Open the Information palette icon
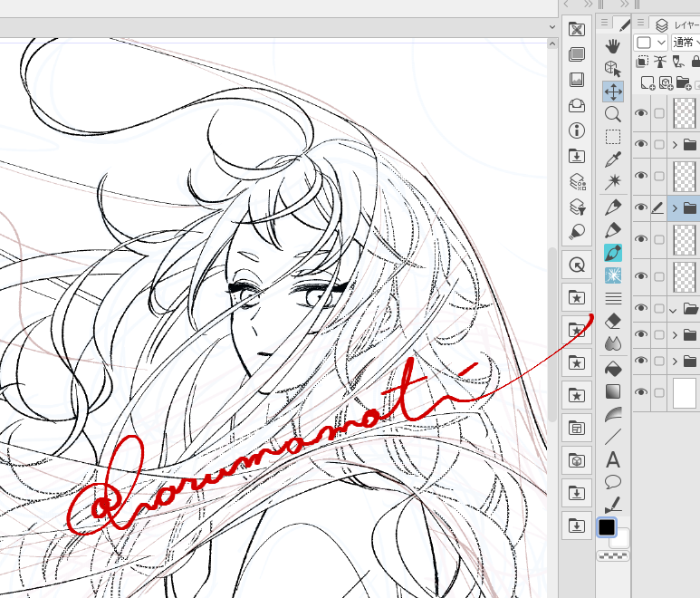The image size is (700, 598). [x=577, y=130]
